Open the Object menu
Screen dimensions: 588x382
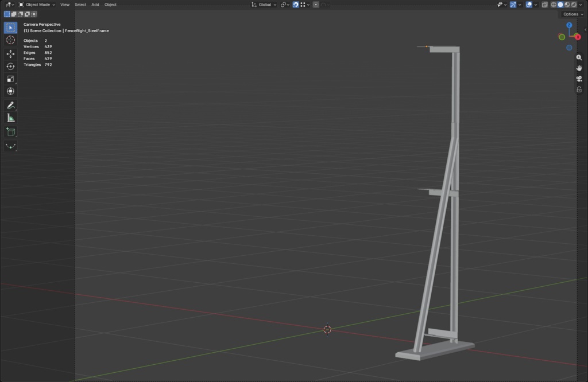[x=110, y=5]
